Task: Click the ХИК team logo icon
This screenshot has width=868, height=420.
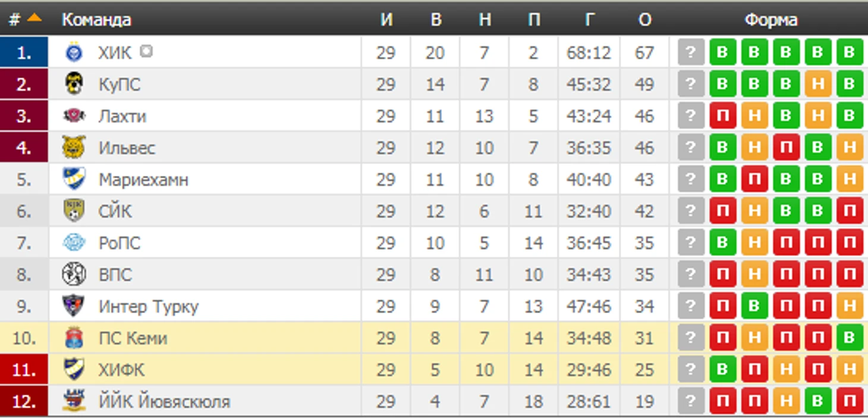Action: click(x=74, y=52)
